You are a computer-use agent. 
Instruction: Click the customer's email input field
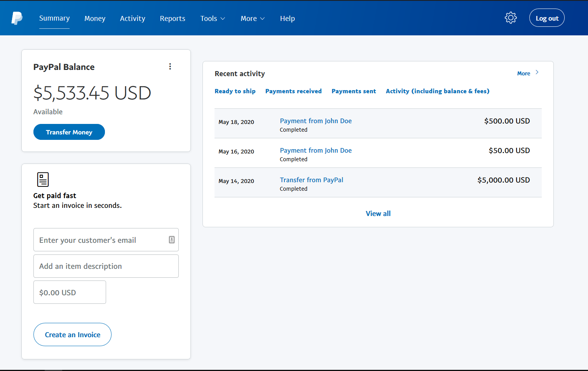[101, 240]
